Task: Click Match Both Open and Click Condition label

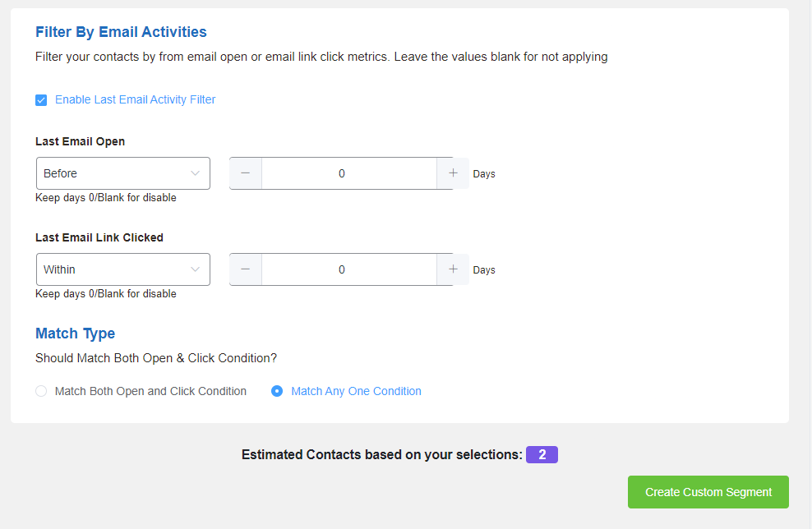Action: pyautogui.click(x=150, y=391)
